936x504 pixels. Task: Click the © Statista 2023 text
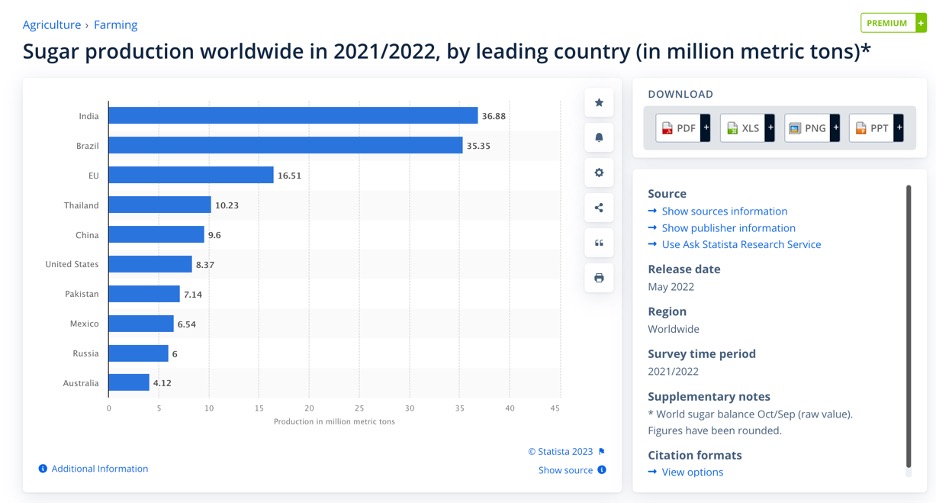click(561, 451)
